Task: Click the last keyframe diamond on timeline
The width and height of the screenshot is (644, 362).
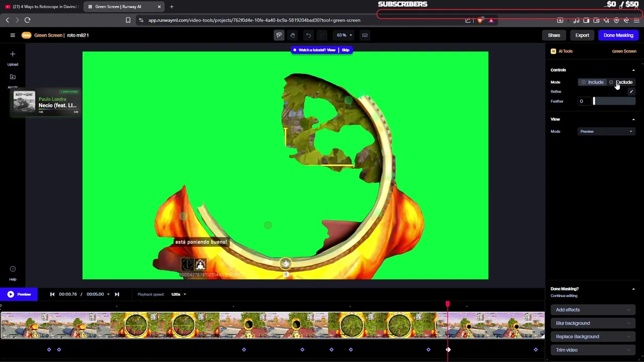Action: point(535,349)
